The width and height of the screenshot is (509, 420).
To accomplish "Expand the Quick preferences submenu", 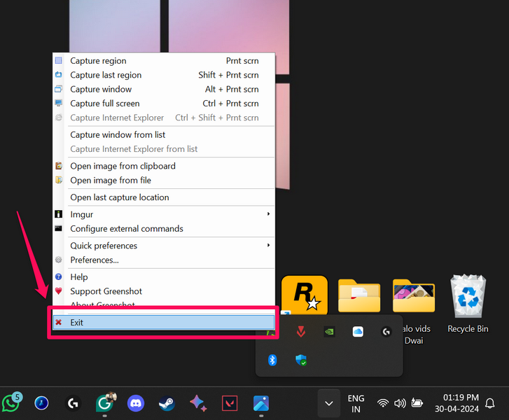I will (168, 246).
